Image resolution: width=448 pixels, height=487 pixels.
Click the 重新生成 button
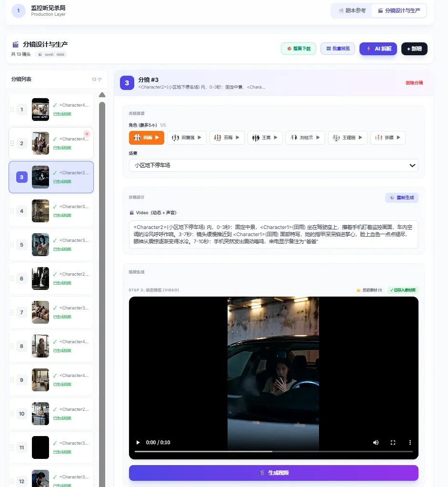(402, 198)
